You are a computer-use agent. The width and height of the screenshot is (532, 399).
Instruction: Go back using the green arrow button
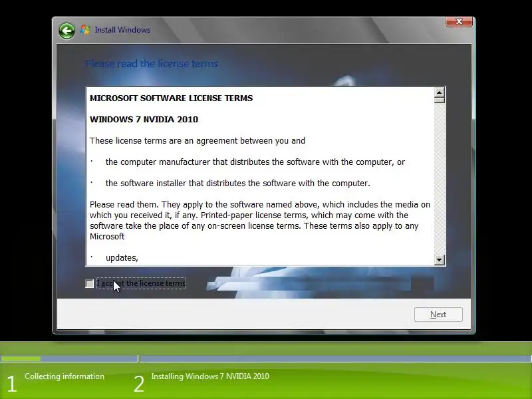pyautogui.click(x=66, y=31)
